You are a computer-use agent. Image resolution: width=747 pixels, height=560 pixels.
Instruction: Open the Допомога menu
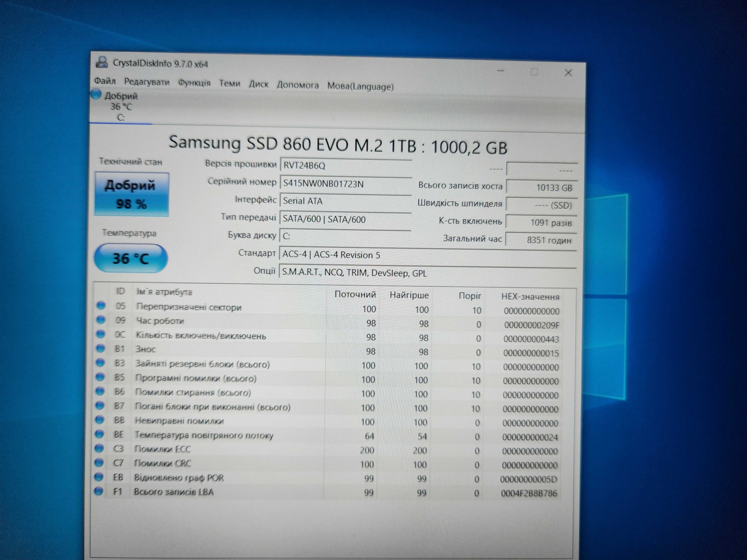point(298,85)
